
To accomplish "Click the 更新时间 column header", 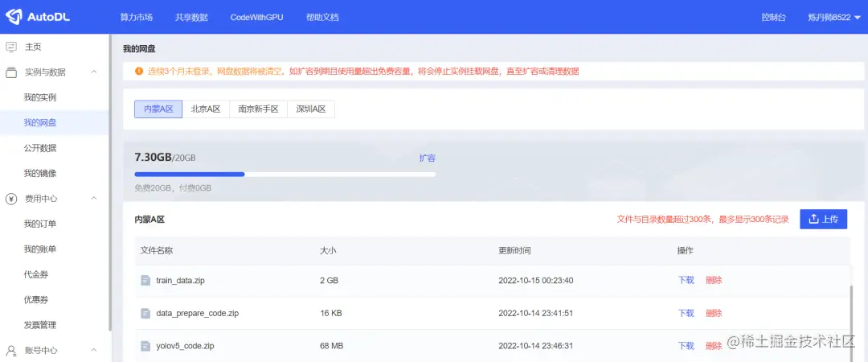I will point(515,250).
